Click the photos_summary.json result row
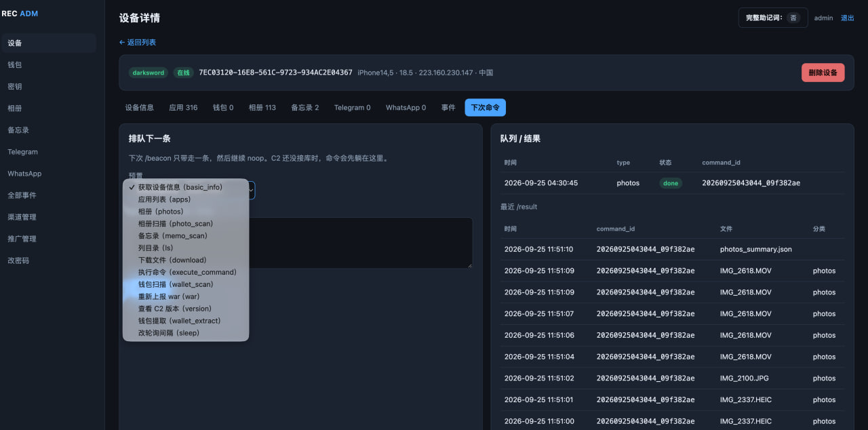 pyautogui.click(x=672, y=249)
